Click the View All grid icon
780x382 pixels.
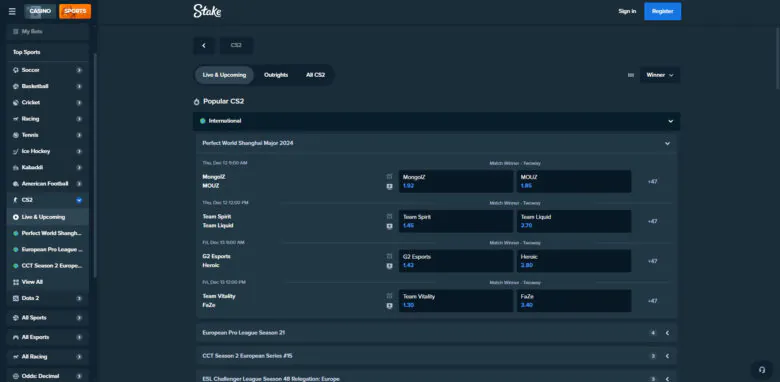coord(16,282)
